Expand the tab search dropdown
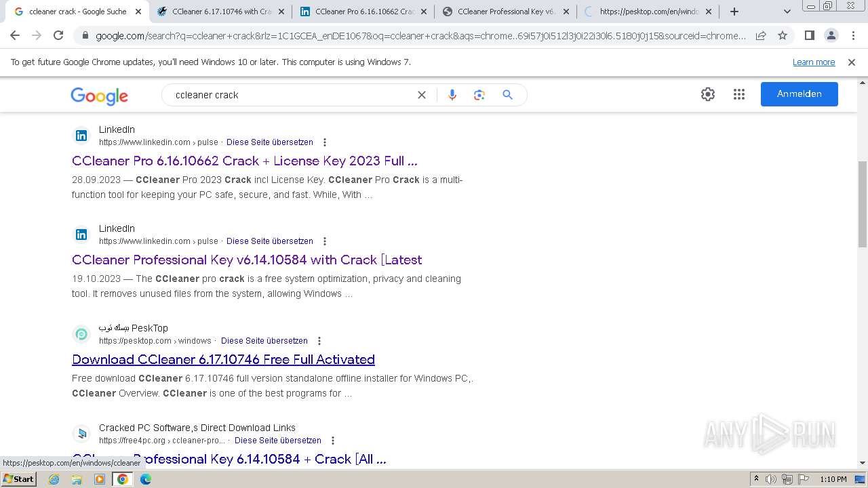 coord(787,12)
